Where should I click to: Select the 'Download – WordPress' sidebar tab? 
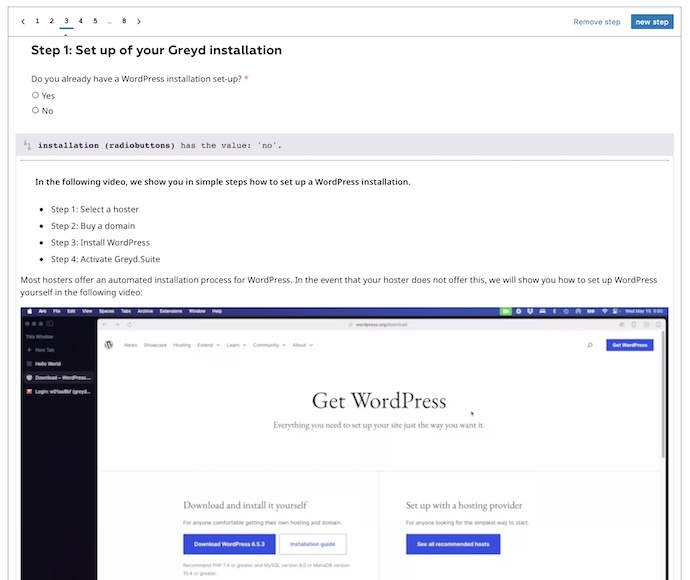coord(59,378)
